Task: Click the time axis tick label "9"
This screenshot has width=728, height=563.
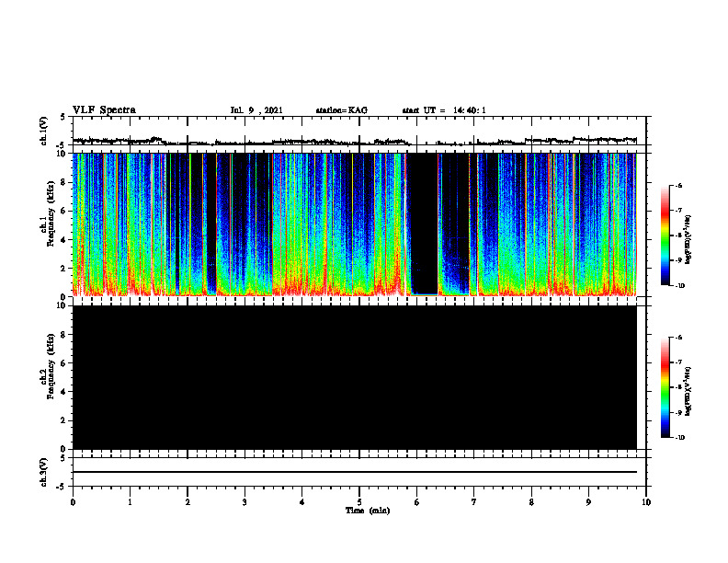Action: 588,502
